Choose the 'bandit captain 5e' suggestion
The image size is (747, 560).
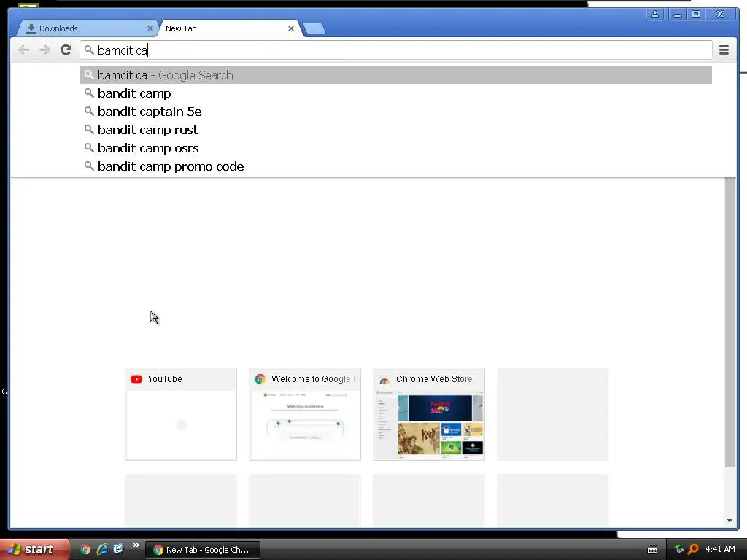point(396,112)
